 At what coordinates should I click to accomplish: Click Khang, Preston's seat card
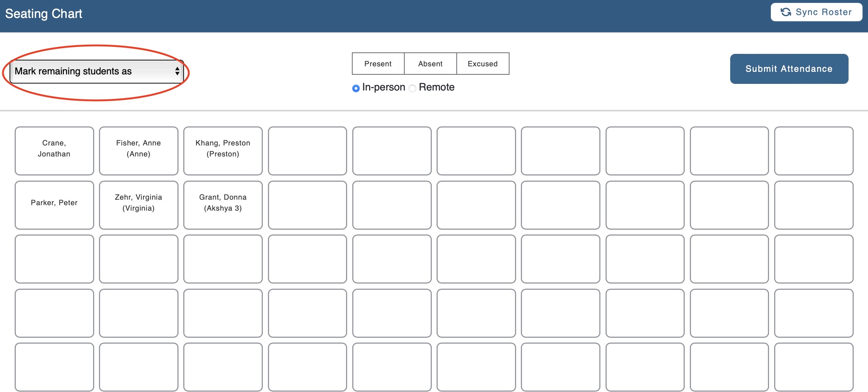coord(222,150)
